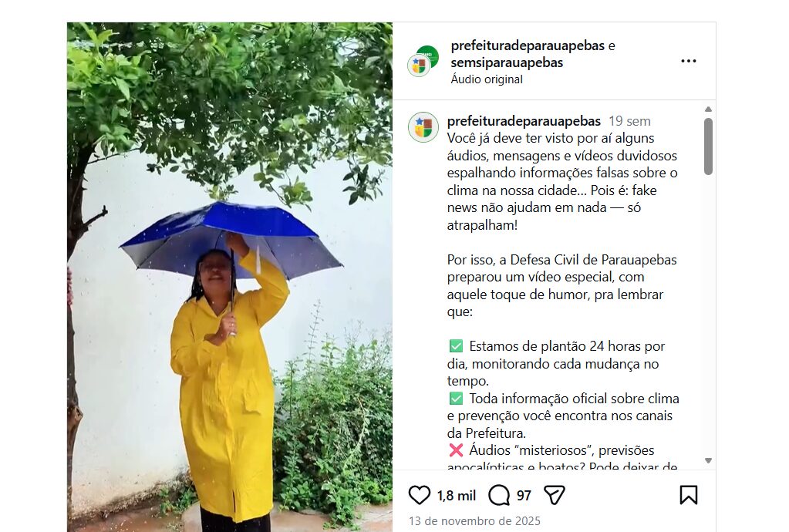Screen dimensions: 789x532
Task: Click the video of woman with umbrella
Action: pos(230,277)
